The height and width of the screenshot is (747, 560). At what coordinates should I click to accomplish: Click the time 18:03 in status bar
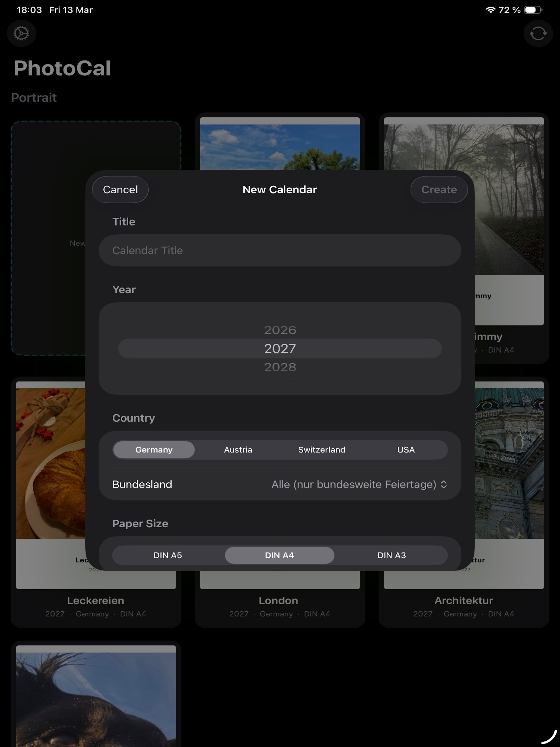tap(29, 10)
